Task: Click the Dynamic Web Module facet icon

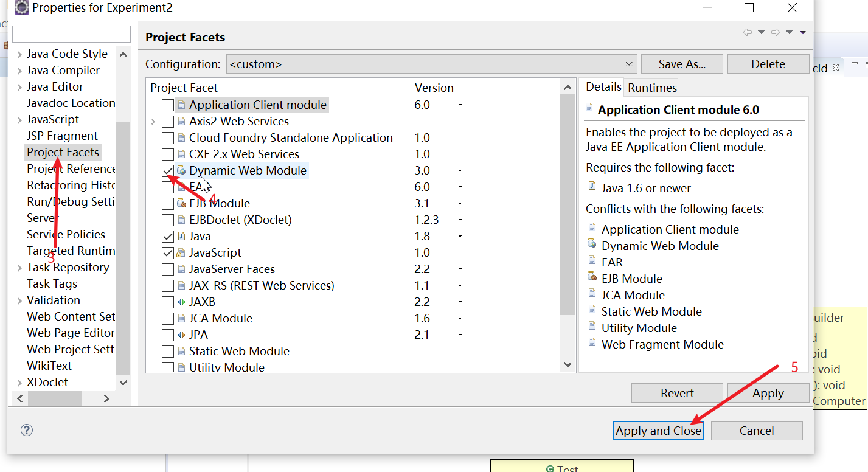Action: 181,170
